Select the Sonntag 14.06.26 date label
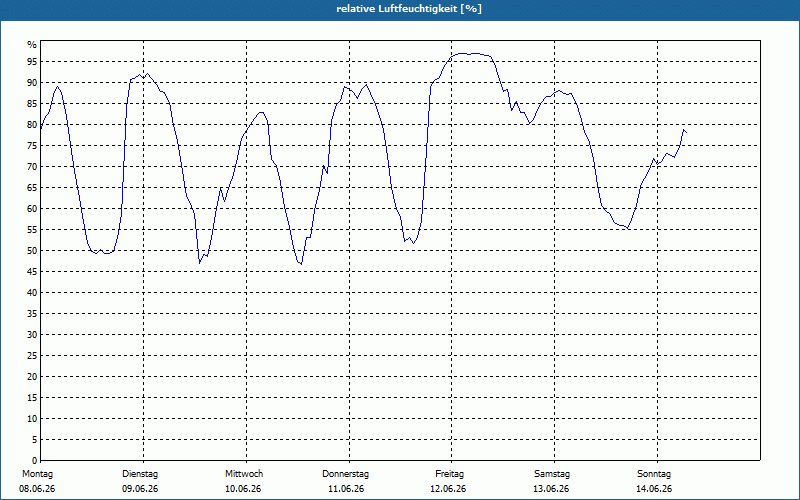Image resolution: width=800 pixels, height=500 pixels. [x=654, y=481]
